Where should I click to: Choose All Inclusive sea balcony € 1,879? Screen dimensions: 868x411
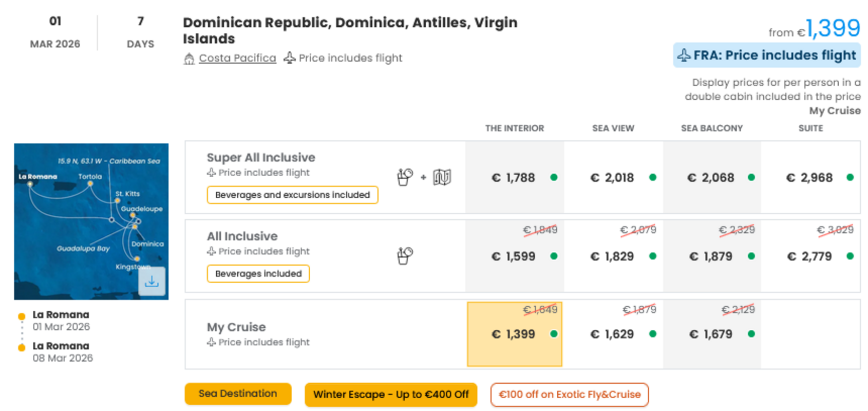(x=712, y=256)
